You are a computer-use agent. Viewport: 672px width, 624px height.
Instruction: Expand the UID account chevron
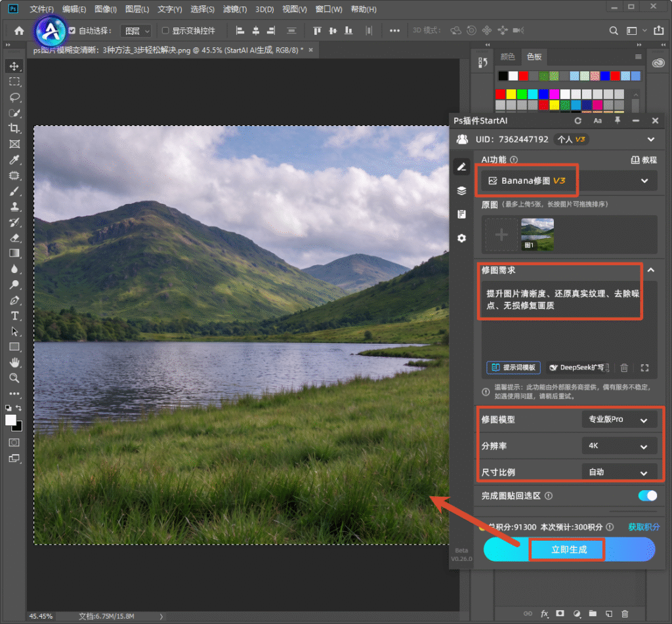[651, 139]
